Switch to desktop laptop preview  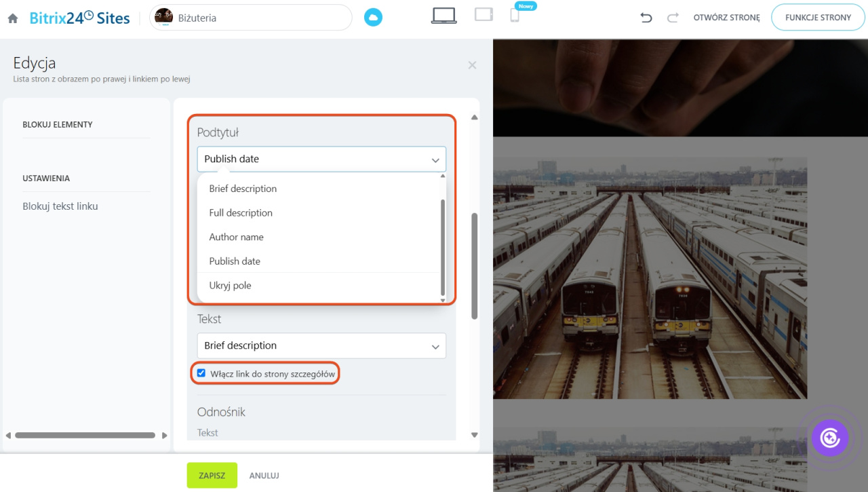click(444, 16)
